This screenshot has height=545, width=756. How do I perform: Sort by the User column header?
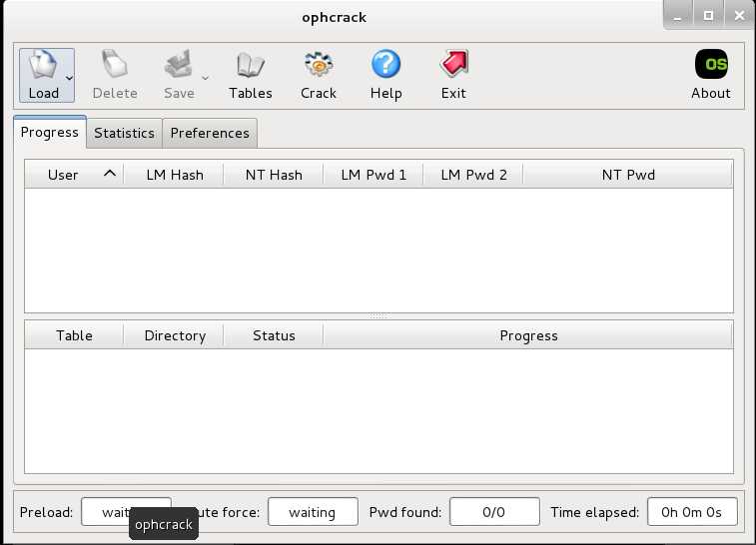(74, 175)
